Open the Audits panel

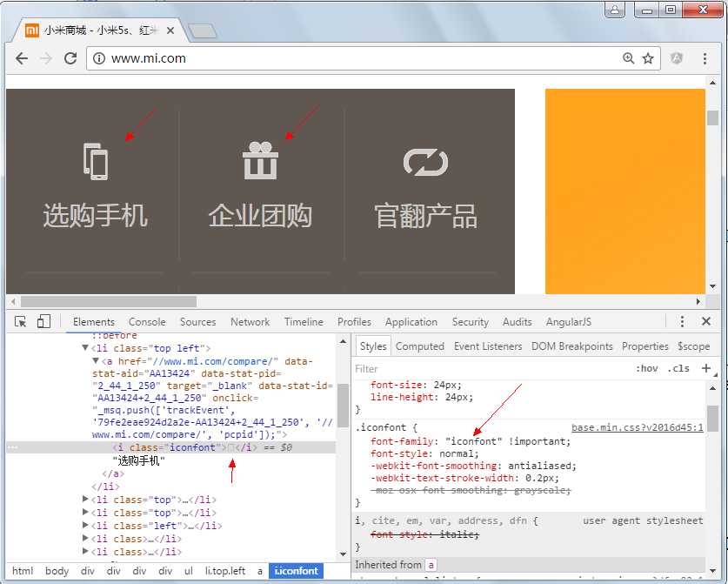pos(518,322)
